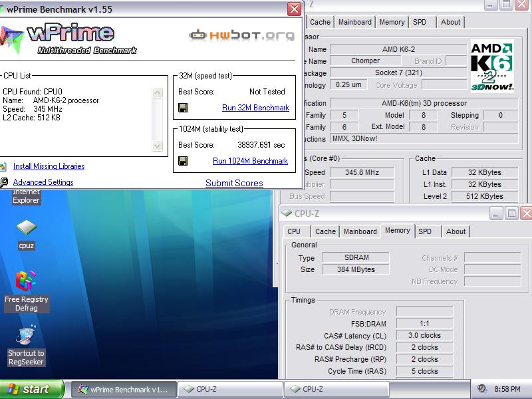Switch to wPrime Benchmark in the taskbar
The image size is (532, 399).
(124, 390)
